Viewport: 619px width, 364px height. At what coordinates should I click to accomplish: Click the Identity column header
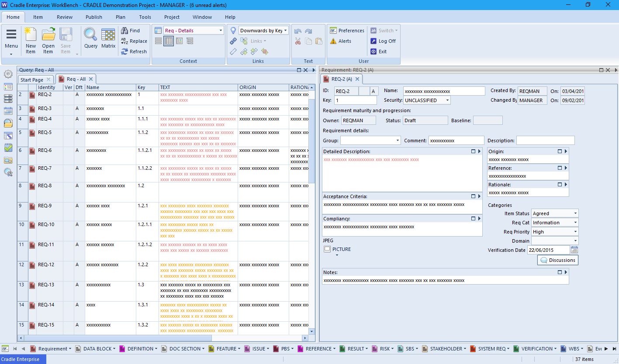click(50, 87)
